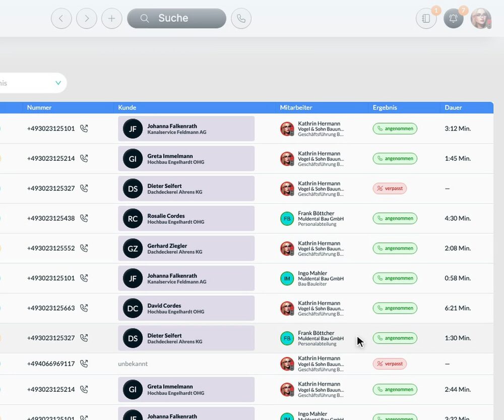Select the GZ avatar of Gerhard Ziegler

click(133, 249)
